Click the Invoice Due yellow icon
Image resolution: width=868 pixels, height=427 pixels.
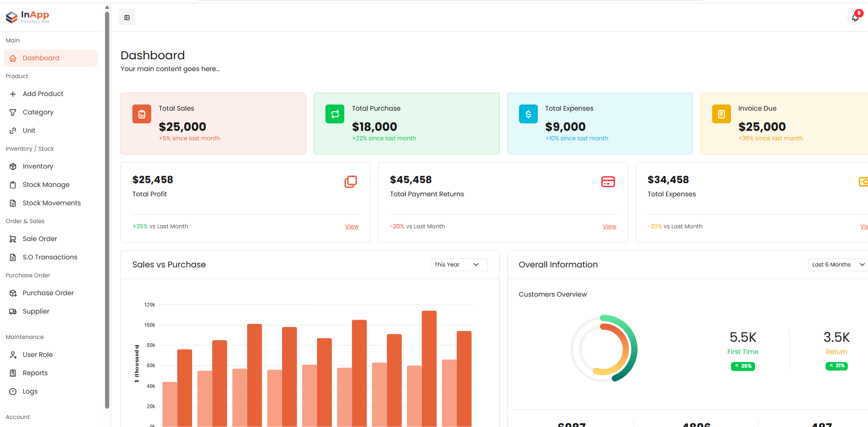(x=721, y=114)
